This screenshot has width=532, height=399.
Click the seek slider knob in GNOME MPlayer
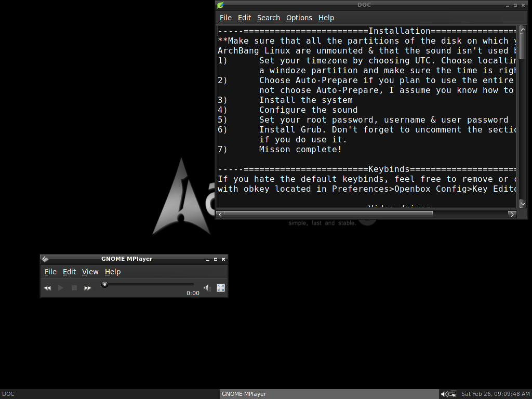click(x=104, y=284)
